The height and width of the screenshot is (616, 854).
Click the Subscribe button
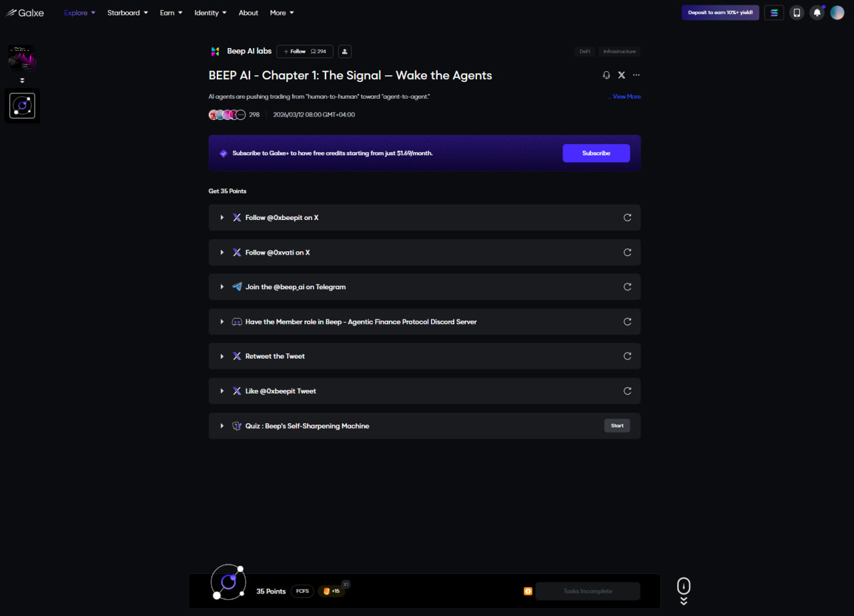click(596, 153)
